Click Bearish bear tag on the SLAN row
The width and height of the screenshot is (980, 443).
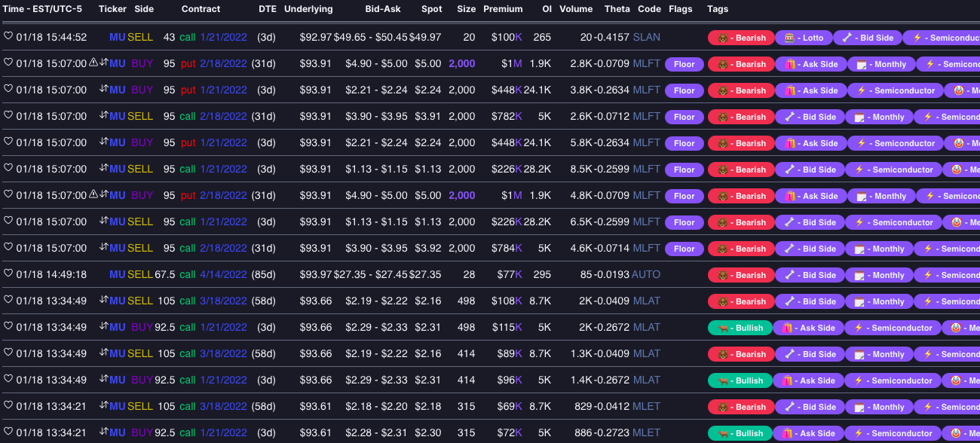741,38
